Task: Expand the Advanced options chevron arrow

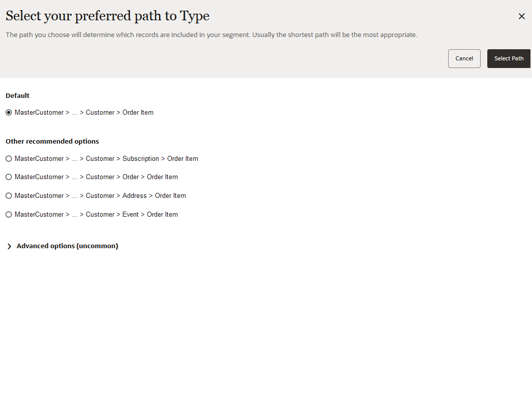Action: 9,246
